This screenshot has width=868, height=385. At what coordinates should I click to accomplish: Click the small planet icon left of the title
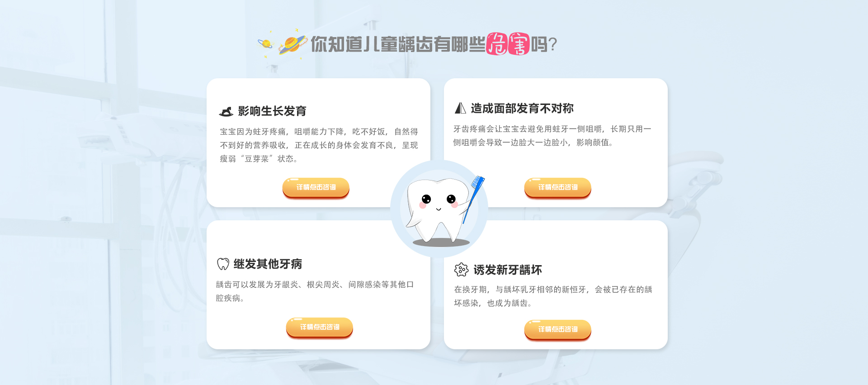265,44
